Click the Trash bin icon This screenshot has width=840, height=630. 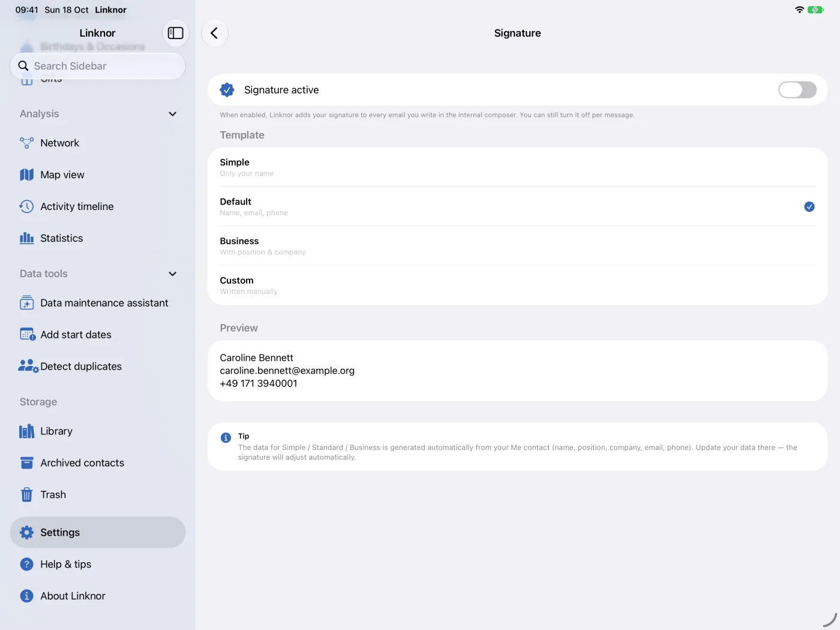coord(26,495)
